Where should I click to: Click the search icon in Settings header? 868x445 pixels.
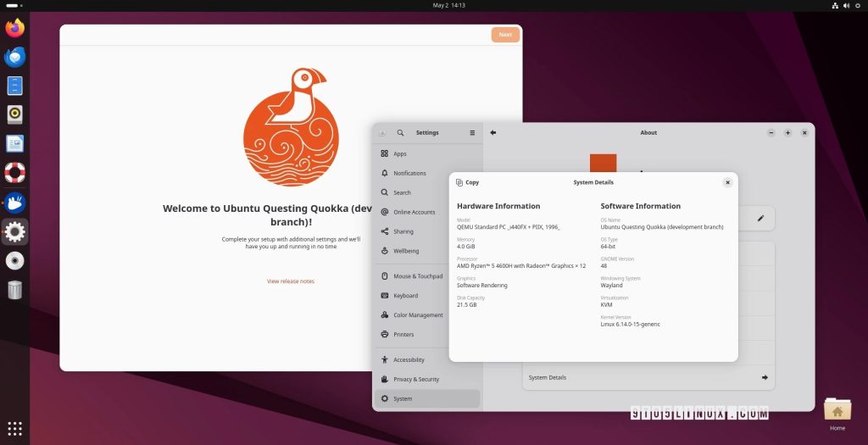coord(400,133)
